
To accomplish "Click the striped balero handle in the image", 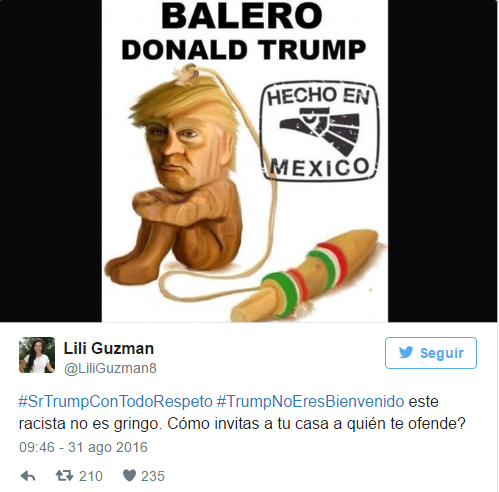I will [307, 273].
